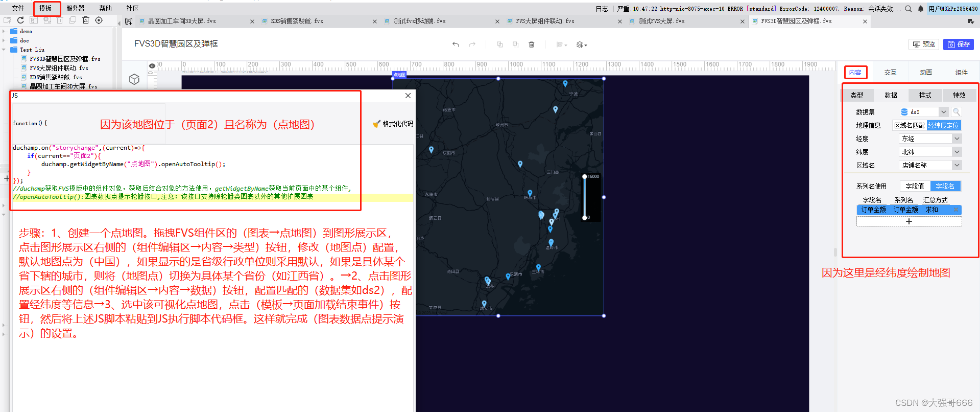Close the 测试FVS大屏.fvs tab

743,21
